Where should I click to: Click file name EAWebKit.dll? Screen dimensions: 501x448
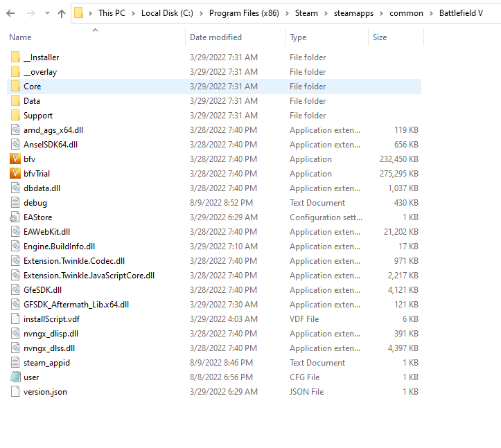(x=46, y=232)
